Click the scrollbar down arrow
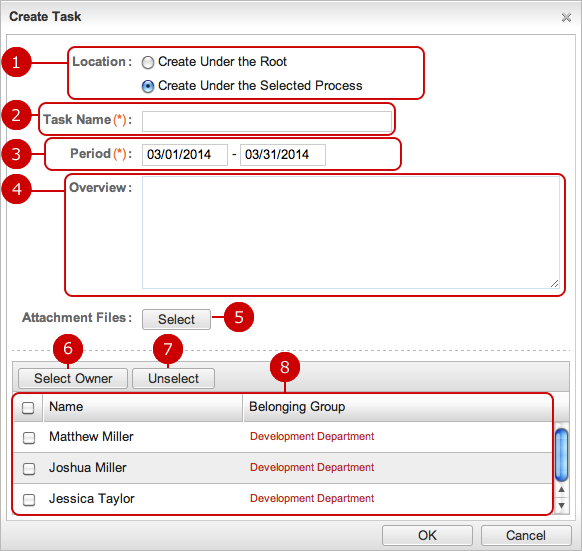The height and width of the screenshot is (551, 582). 561,506
